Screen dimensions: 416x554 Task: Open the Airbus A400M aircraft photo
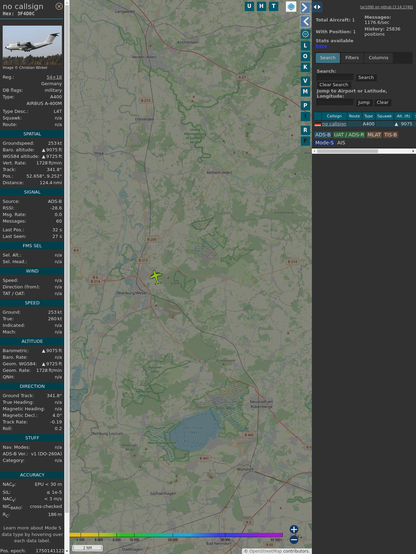(32, 45)
